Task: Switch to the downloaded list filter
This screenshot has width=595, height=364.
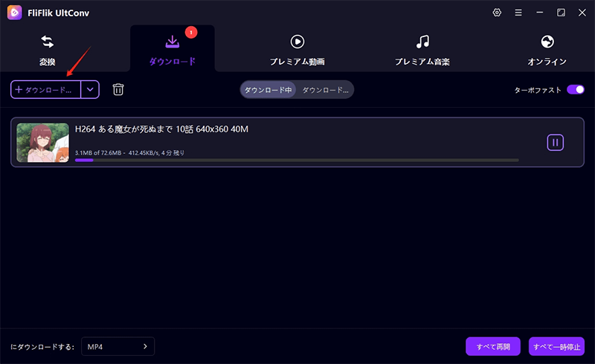Action: tap(325, 89)
